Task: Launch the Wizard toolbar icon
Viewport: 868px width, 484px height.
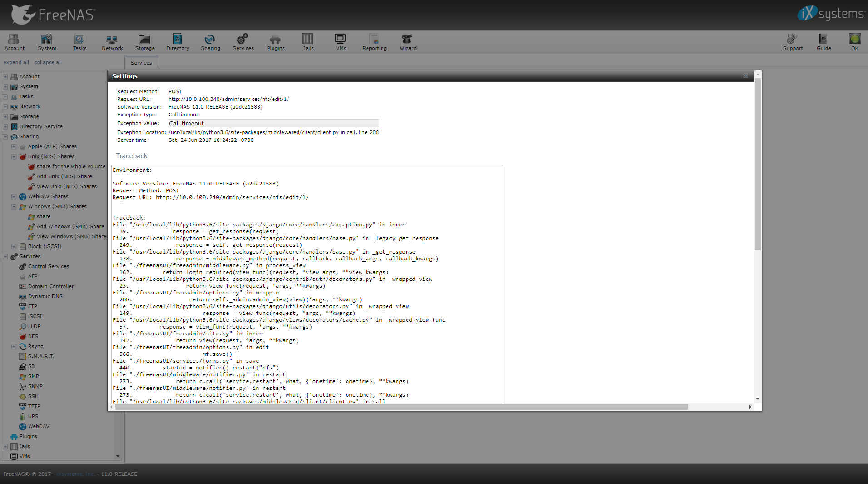Action: pyautogui.click(x=407, y=42)
